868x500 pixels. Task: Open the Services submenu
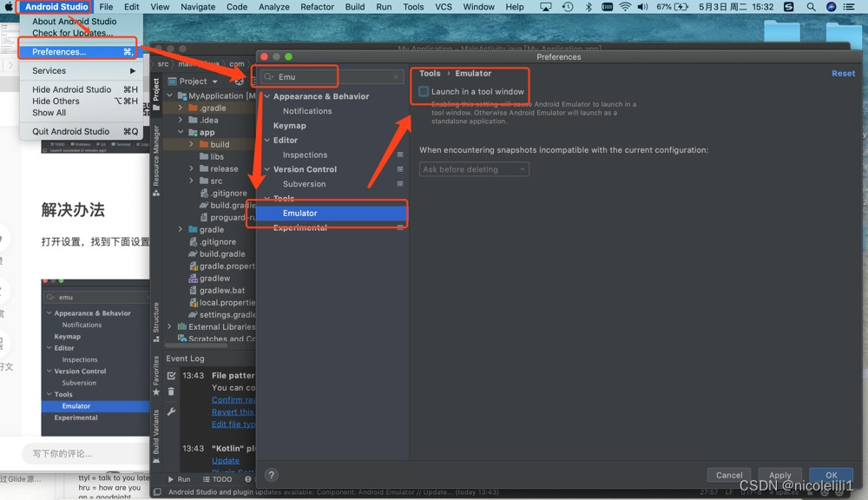tap(80, 71)
